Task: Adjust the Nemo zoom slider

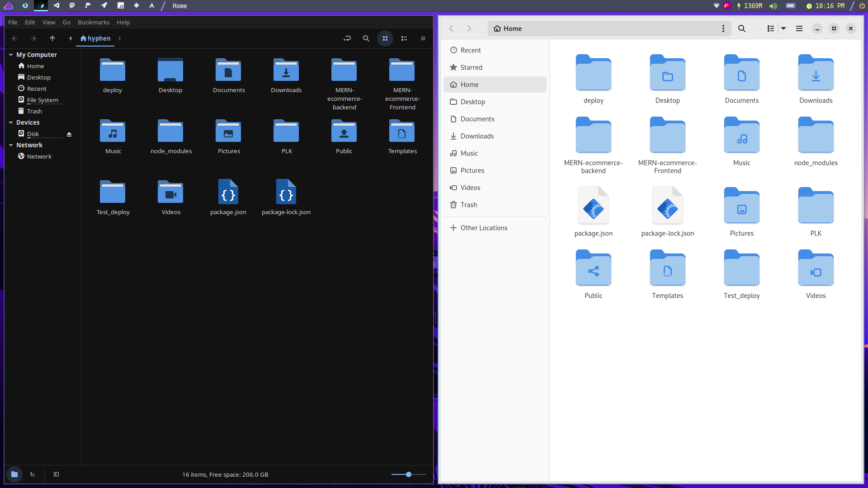Action: point(408,474)
